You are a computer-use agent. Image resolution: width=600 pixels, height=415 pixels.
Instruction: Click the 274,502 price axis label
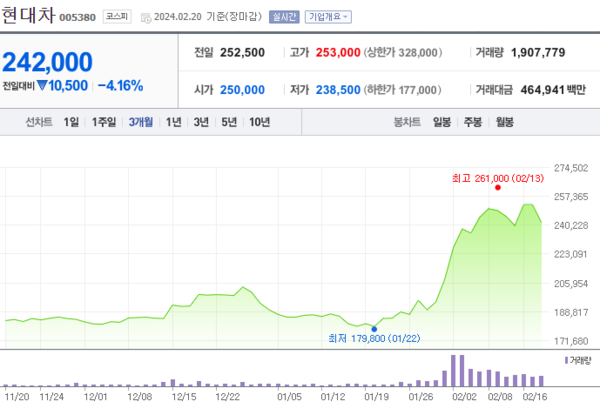pyautogui.click(x=571, y=168)
